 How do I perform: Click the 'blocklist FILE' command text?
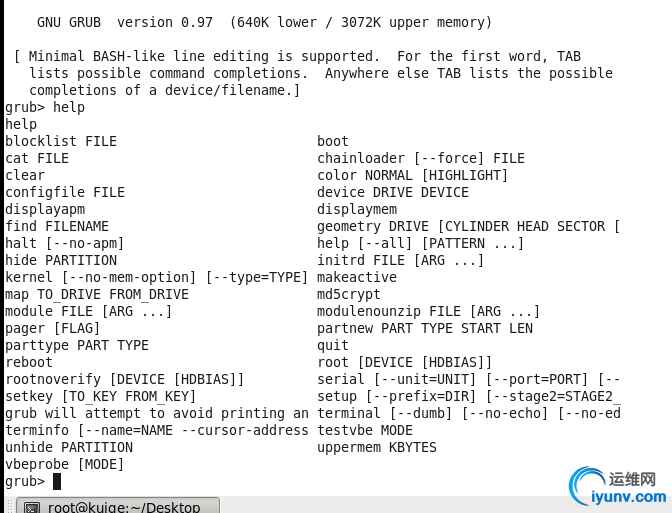(61, 141)
